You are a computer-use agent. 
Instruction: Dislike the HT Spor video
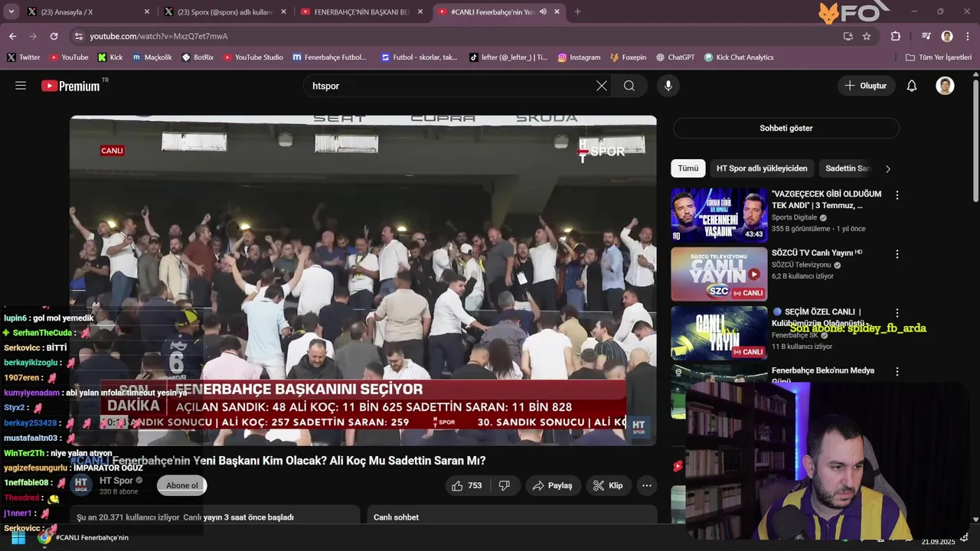pyautogui.click(x=505, y=485)
